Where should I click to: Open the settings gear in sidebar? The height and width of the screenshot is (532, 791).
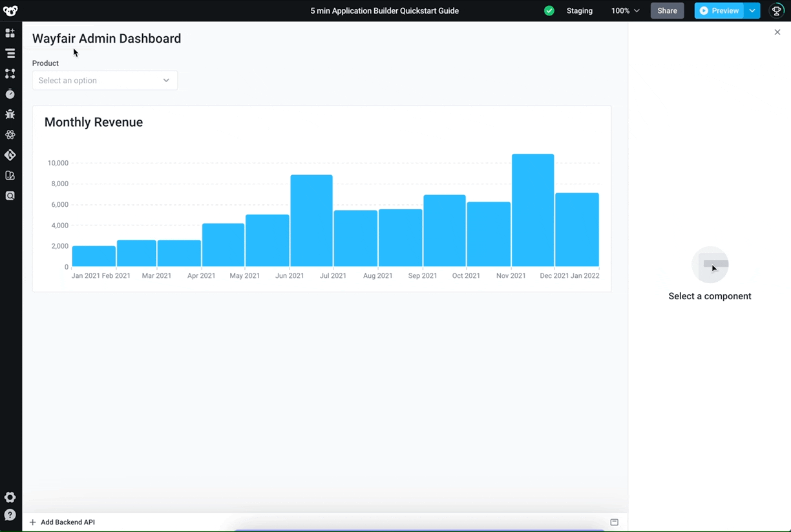pos(10,497)
